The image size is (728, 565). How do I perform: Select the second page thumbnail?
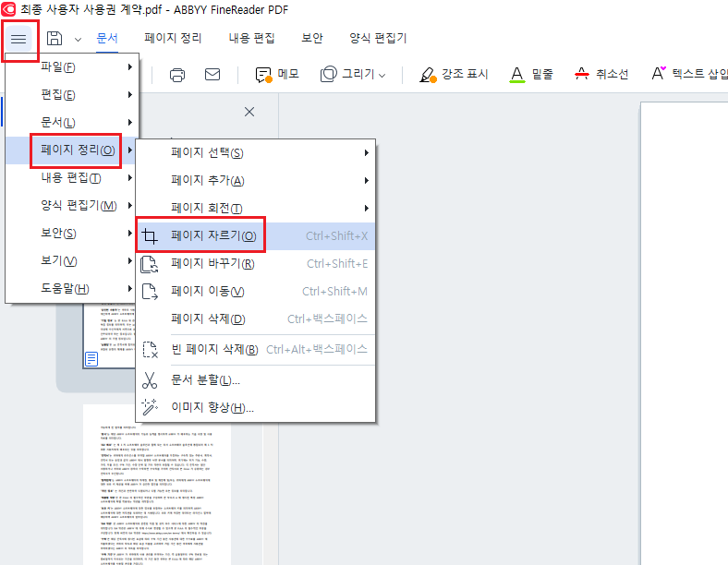[x=157, y=485]
